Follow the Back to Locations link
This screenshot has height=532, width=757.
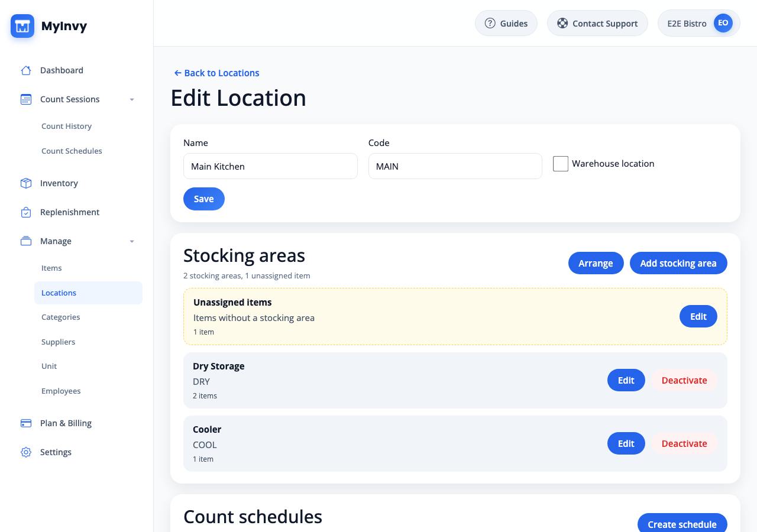216,73
